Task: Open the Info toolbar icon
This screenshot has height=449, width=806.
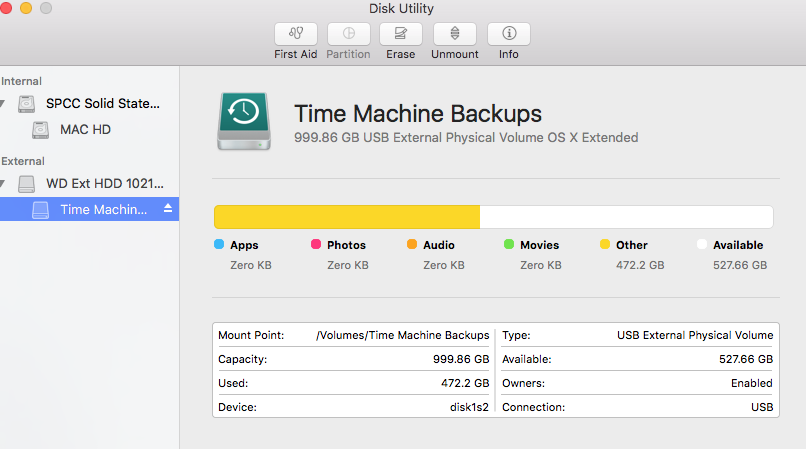Action: coord(509,33)
